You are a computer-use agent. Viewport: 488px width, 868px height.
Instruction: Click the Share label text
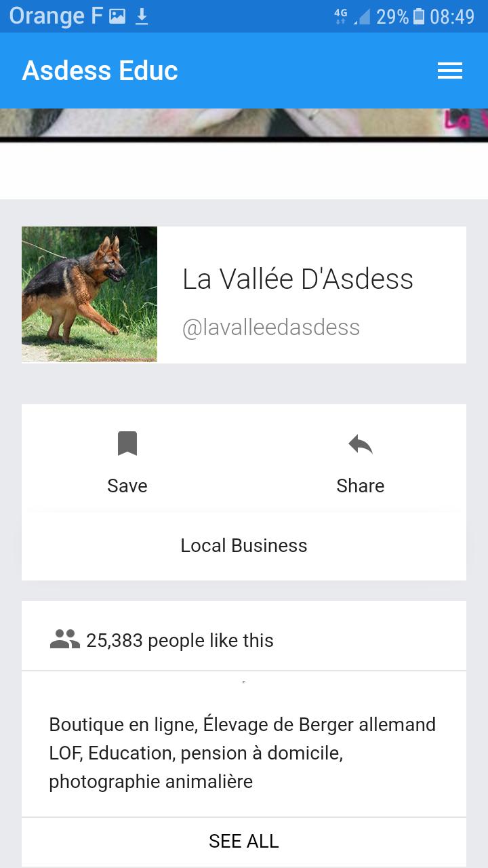[361, 486]
